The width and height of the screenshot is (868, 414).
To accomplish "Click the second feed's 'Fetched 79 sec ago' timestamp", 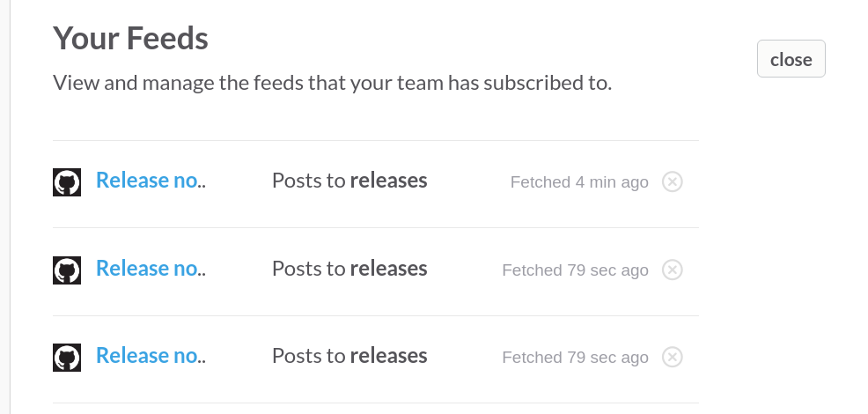I will tap(575, 270).
